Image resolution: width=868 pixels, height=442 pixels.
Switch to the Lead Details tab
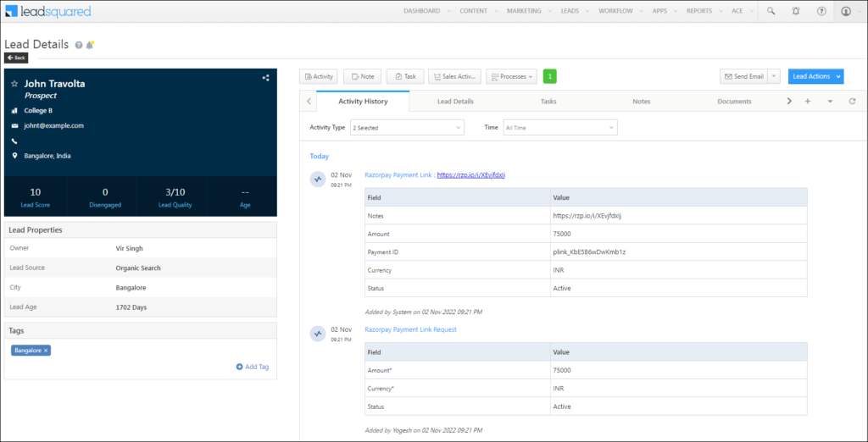pyautogui.click(x=455, y=101)
